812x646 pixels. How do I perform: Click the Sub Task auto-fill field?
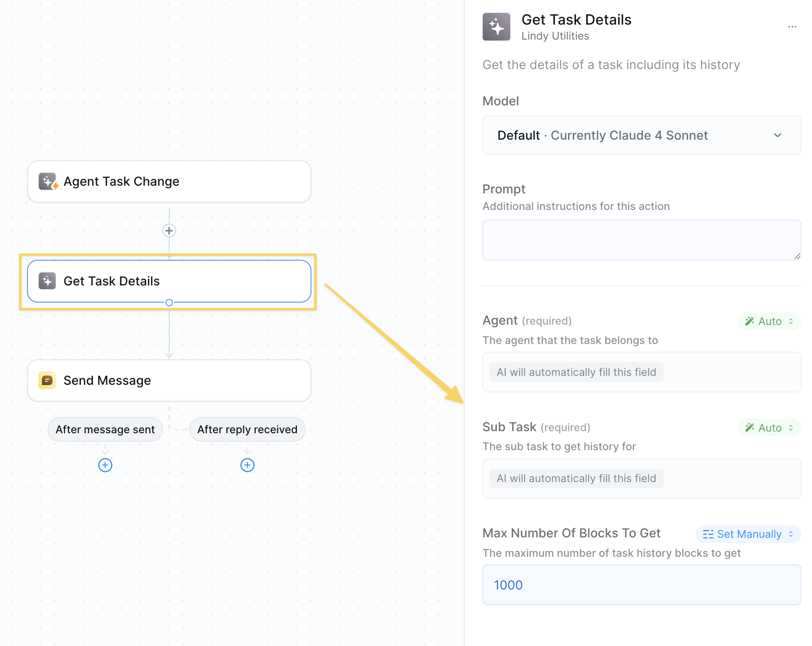point(642,478)
